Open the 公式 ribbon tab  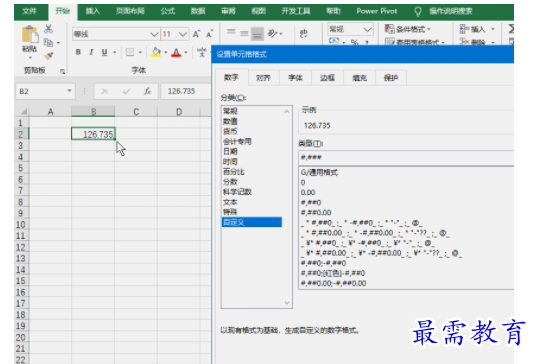(168, 11)
